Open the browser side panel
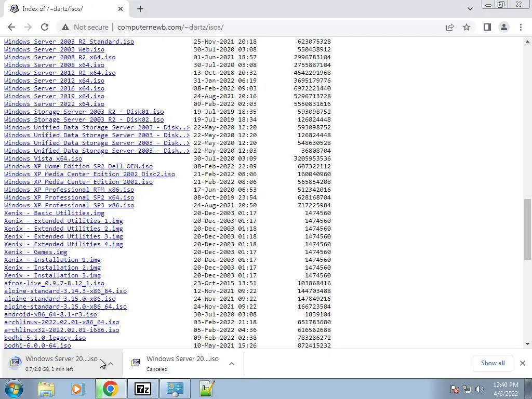 487,27
